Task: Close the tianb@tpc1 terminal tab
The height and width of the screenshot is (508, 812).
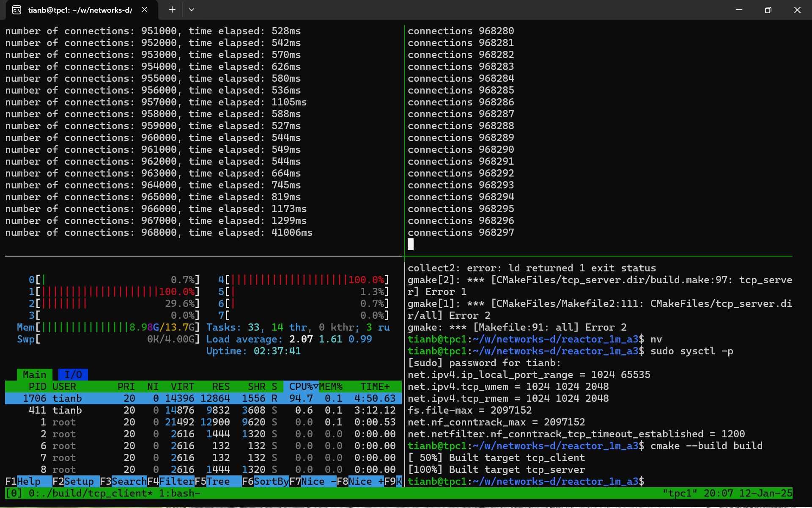Action: pyautogui.click(x=145, y=10)
